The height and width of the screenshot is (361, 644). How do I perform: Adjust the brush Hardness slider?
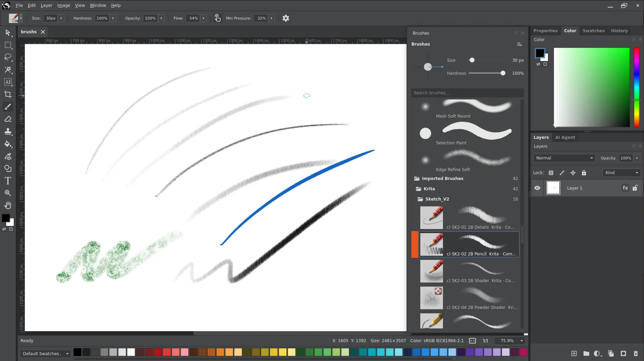click(x=486, y=73)
